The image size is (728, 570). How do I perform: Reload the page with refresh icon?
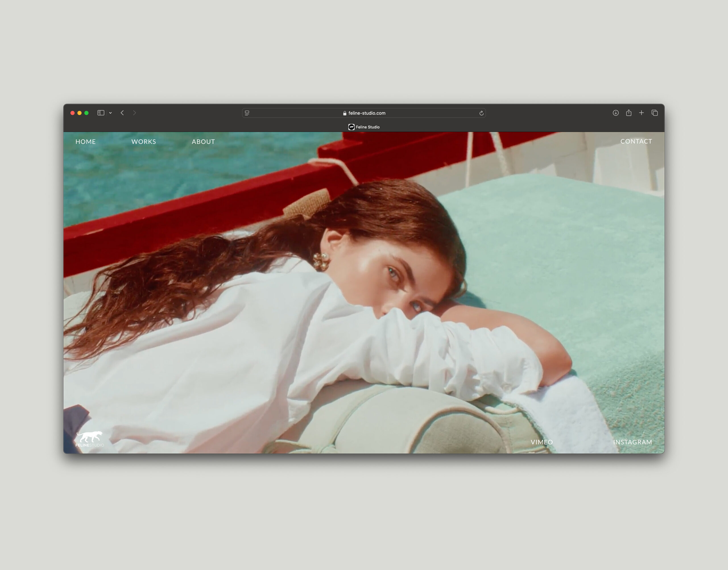481,113
